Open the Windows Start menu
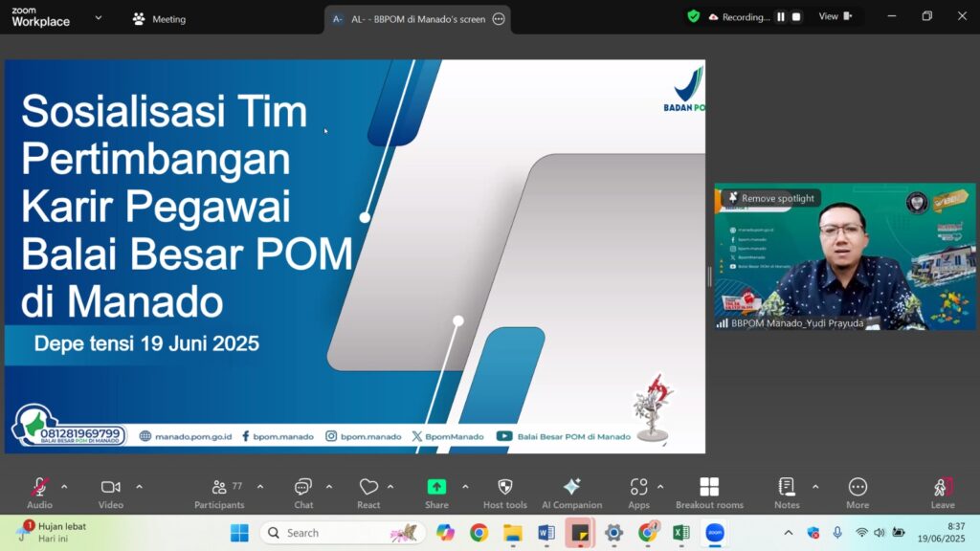 pyautogui.click(x=239, y=533)
